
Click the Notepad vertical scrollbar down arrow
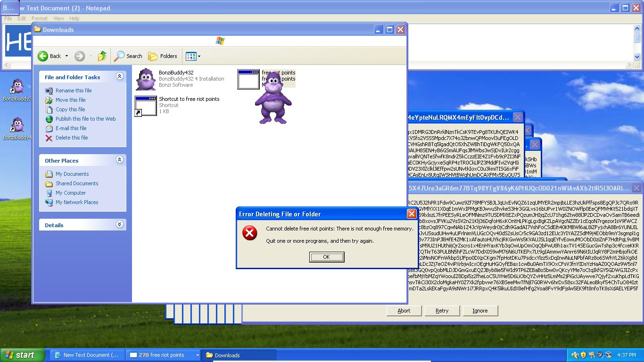(637, 57)
